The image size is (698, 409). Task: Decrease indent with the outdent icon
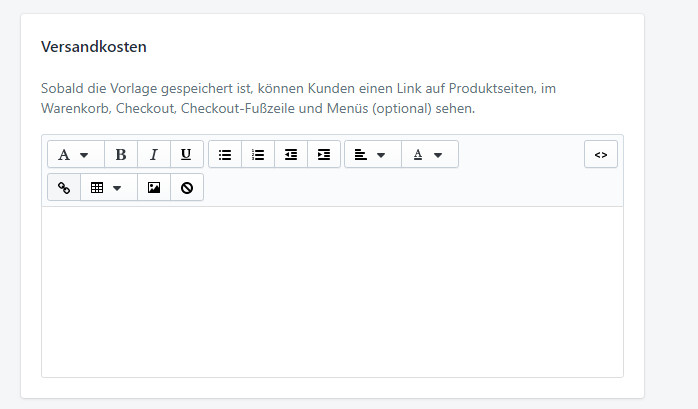click(x=291, y=155)
